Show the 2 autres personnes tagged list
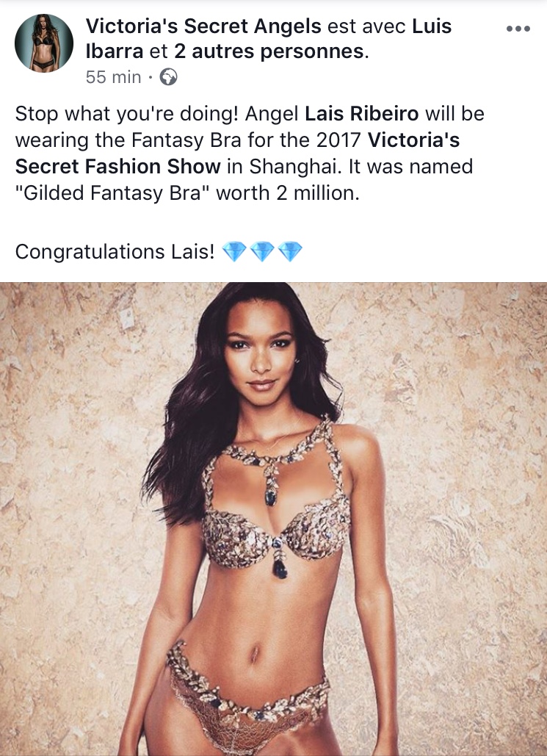The height and width of the screenshot is (756, 547). tap(269, 51)
